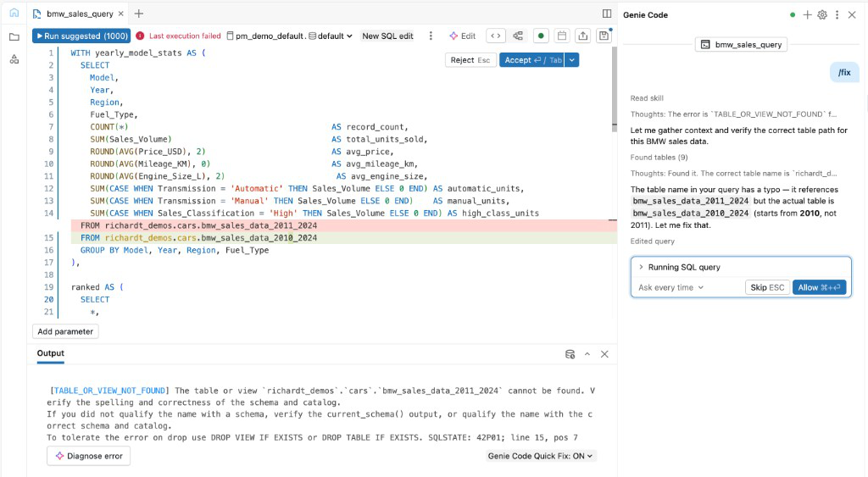Click the green status circle toggle in toolbar
Screen dimensions: 868x477
pyautogui.click(x=540, y=36)
